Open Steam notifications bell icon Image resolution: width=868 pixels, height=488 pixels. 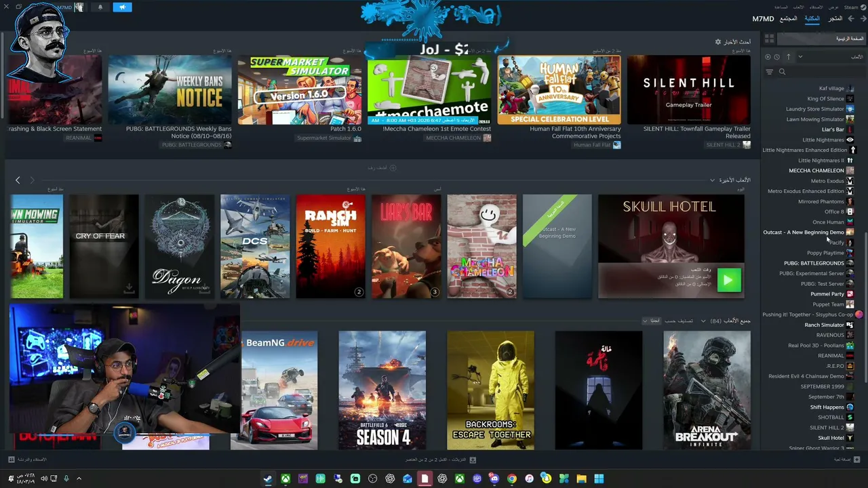[100, 7]
